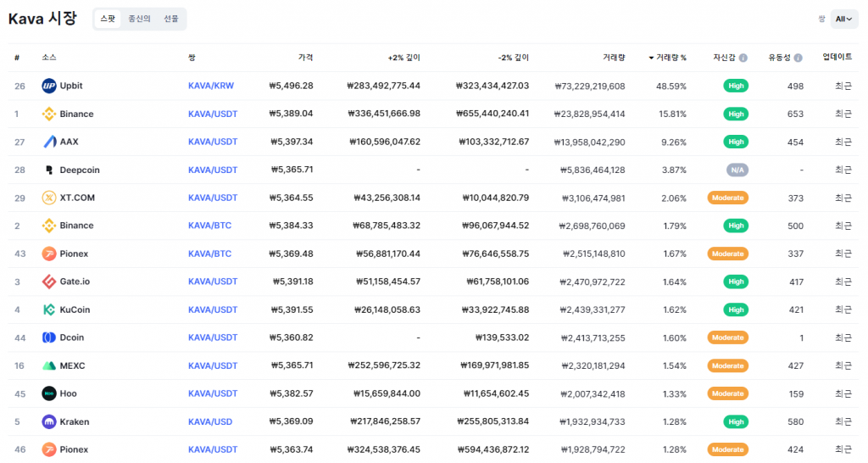The image size is (868, 463).
Task: Open the All pair filter dropdown
Action: pyautogui.click(x=843, y=19)
